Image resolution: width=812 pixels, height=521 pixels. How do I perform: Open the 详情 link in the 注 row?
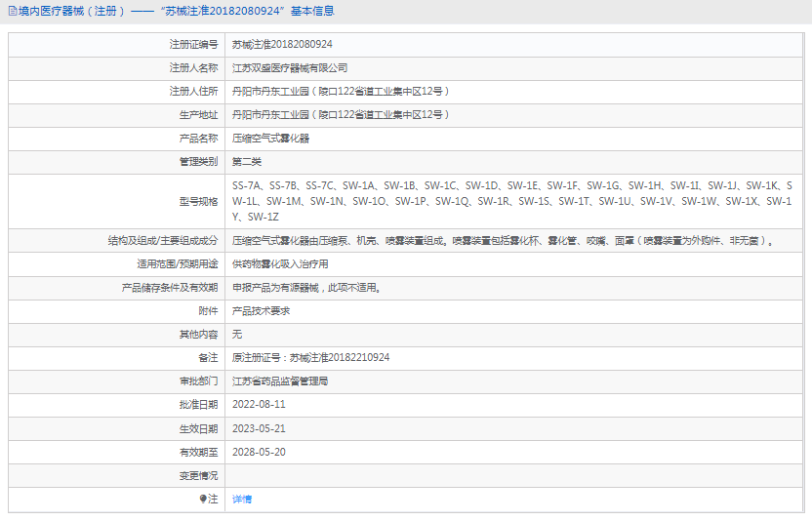pos(242,500)
